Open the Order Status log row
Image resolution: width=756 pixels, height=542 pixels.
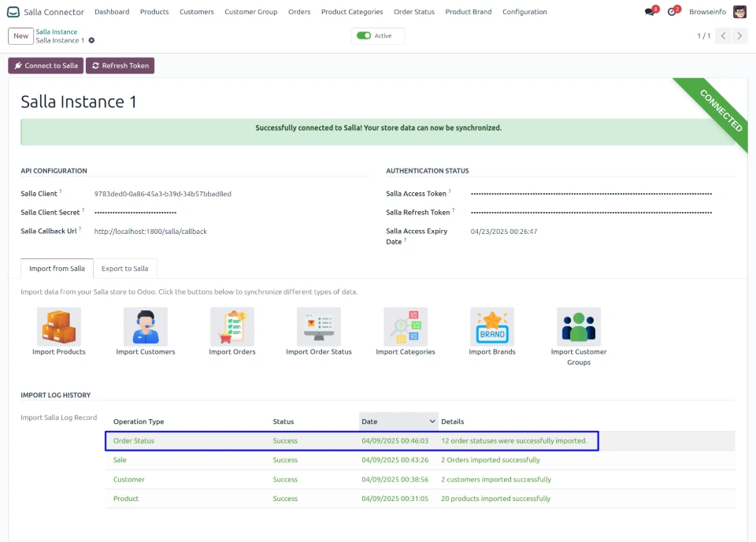click(134, 441)
